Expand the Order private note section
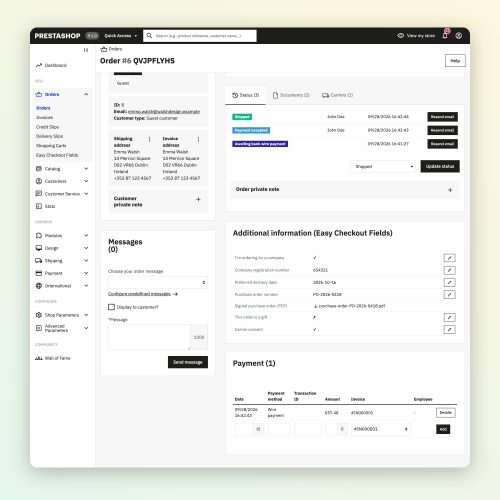Screen dimensions: 500x500 point(450,190)
